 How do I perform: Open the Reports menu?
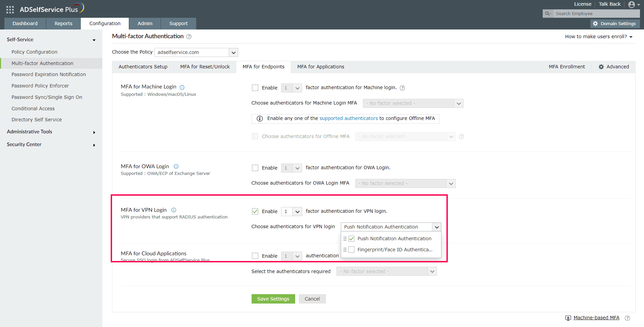[63, 23]
